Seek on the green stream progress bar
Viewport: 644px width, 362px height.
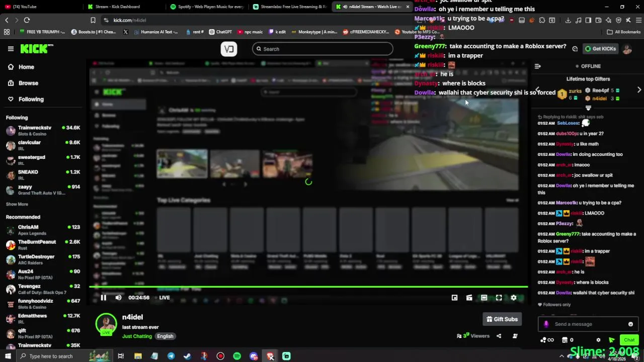coord(308,287)
